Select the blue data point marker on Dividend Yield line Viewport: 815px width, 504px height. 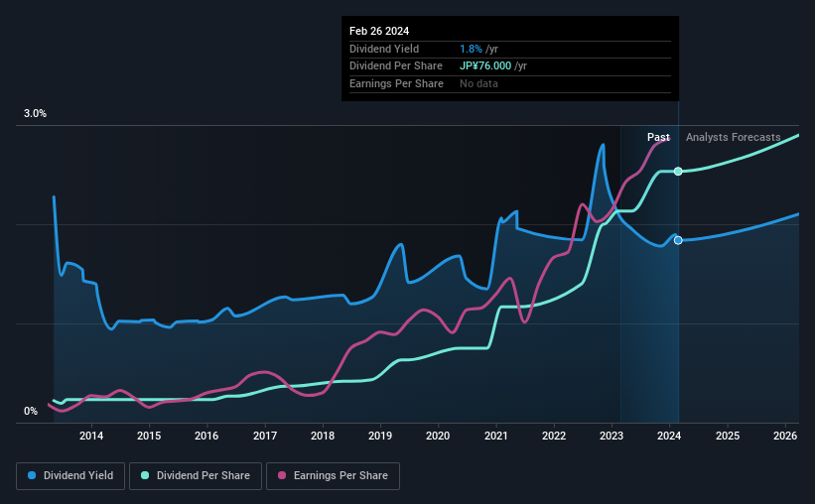click(678, 240)
